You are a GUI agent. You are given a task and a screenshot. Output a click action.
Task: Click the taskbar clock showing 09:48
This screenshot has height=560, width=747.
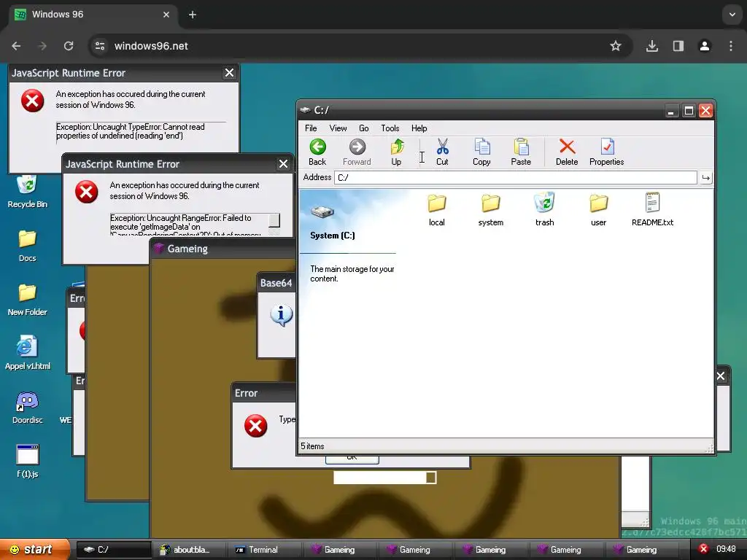726,549
